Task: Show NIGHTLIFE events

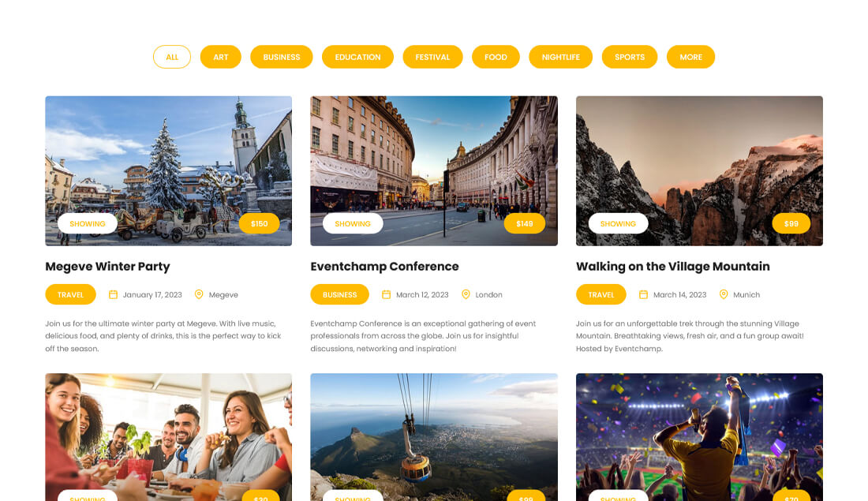Action: [x=561, y=57]
